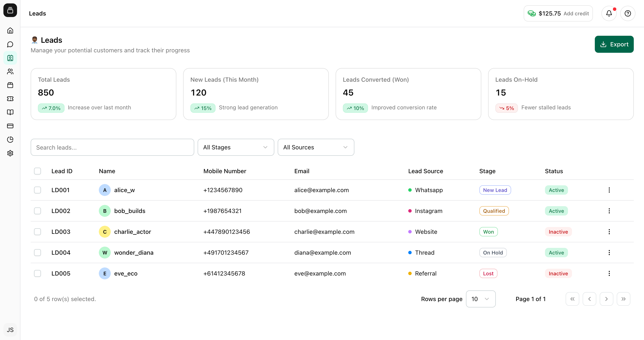Open row actions menu for LD004

coord(609,253)
